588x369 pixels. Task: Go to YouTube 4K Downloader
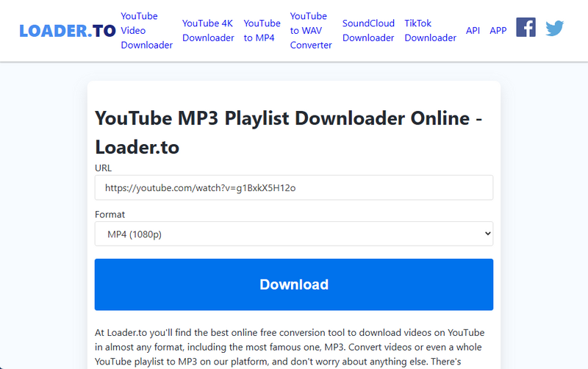(208, 31)
